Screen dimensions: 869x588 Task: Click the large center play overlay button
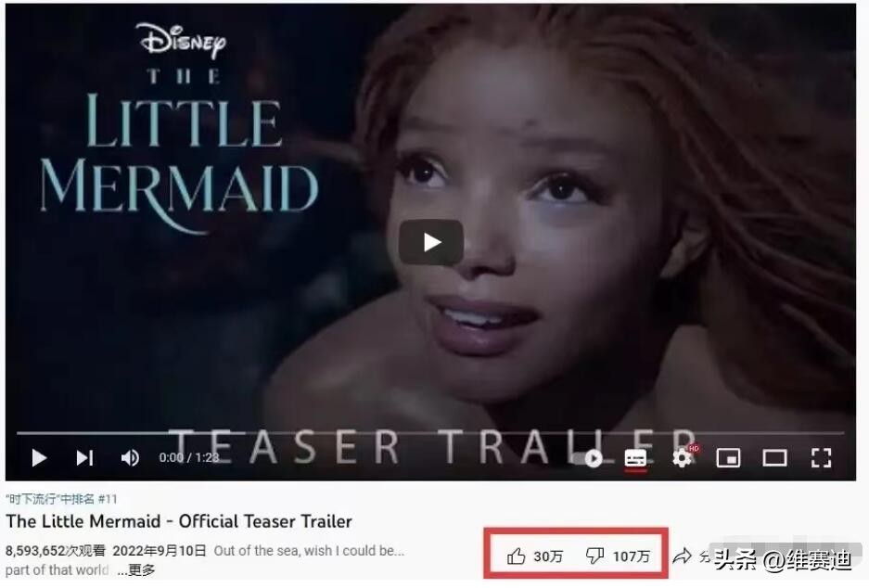pyautogui.click(x=431, y=242)
